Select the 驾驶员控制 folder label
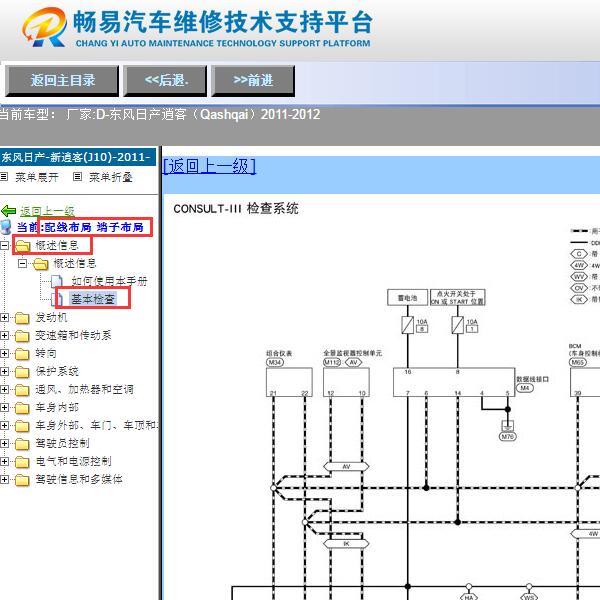Screen dimensions: 600x600 tap(62, 443)
